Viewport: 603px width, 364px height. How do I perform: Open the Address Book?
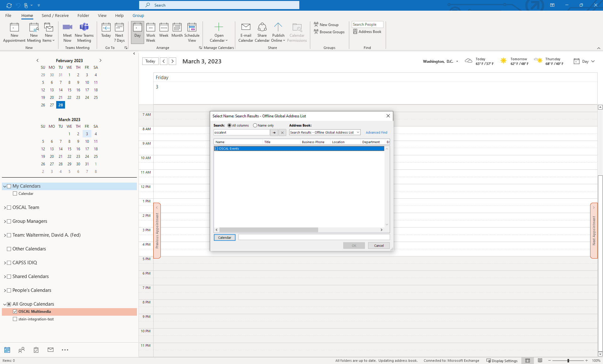click(x=367, y=31)
